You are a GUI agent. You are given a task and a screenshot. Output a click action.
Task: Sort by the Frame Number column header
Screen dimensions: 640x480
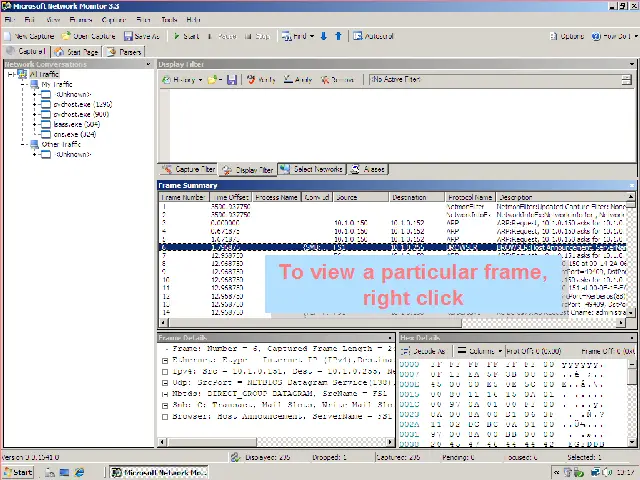(x=183, y=197)
